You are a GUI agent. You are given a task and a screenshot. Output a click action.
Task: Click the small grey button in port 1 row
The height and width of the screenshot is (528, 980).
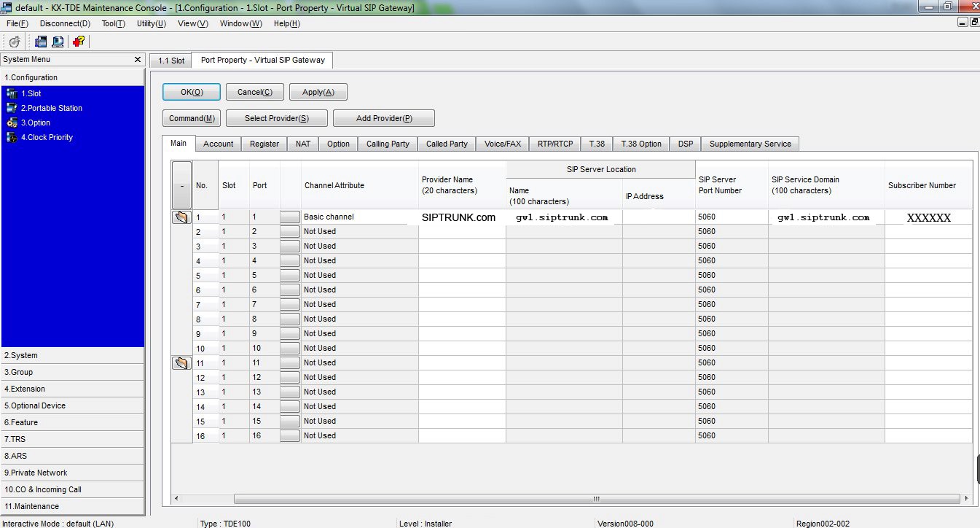(x=290, y=217)
